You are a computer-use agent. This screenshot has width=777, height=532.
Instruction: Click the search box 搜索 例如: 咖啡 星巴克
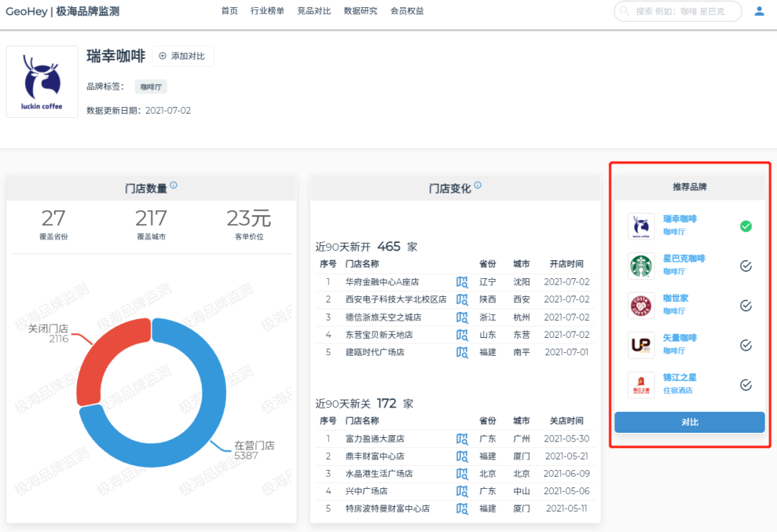(x=678, y=11)
